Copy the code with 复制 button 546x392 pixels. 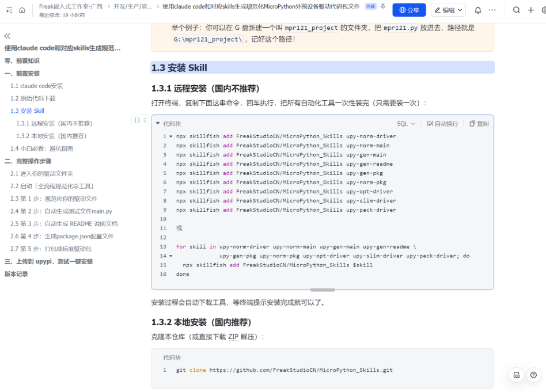[x=479, y=124]
